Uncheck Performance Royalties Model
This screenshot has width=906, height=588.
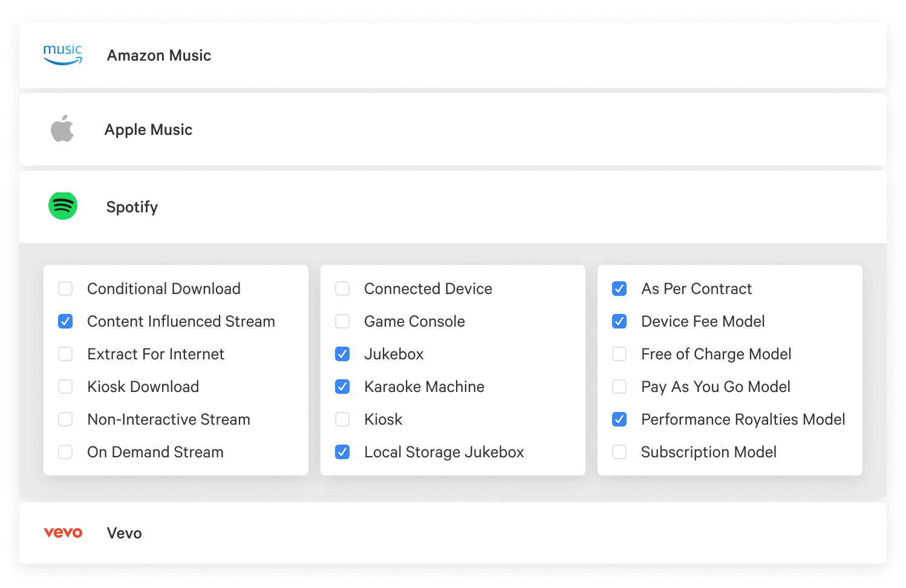[x=619, y=419]
